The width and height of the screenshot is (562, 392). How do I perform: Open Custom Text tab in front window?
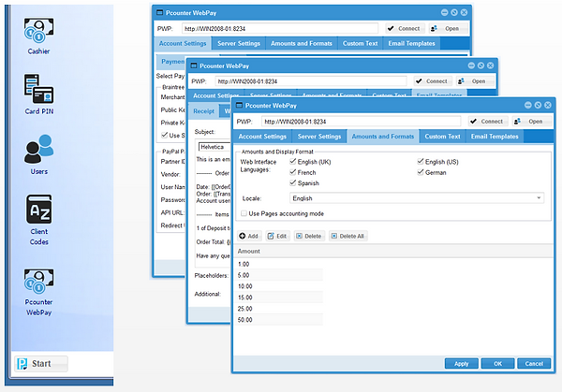(x=442, y=137)
